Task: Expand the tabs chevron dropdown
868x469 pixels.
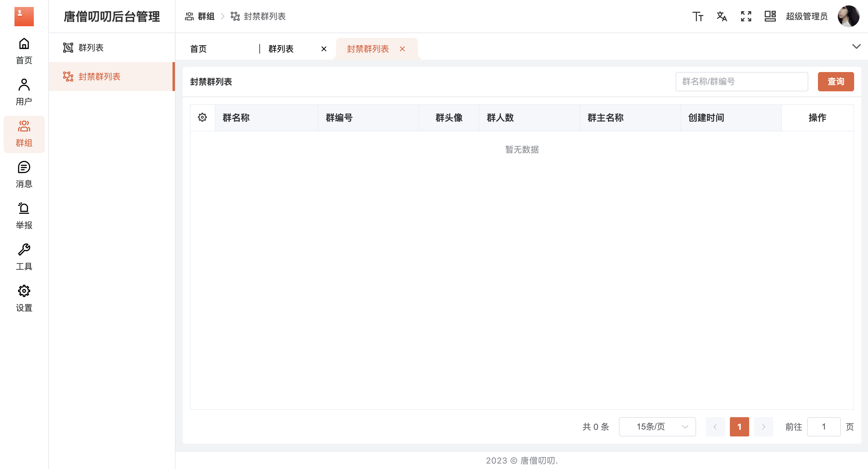Action: (856, 46)
